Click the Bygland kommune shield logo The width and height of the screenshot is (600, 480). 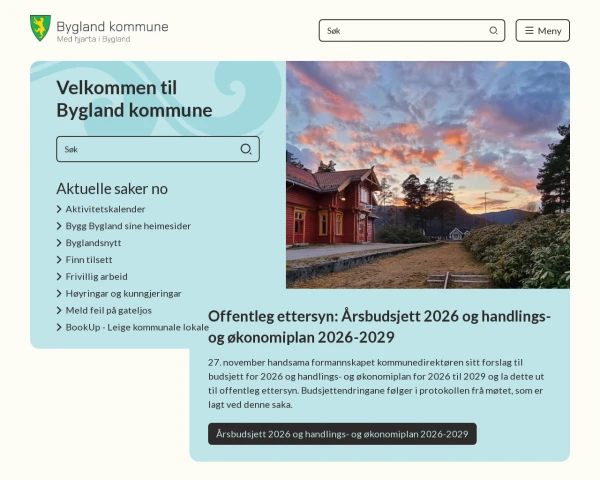coord(40,28)
